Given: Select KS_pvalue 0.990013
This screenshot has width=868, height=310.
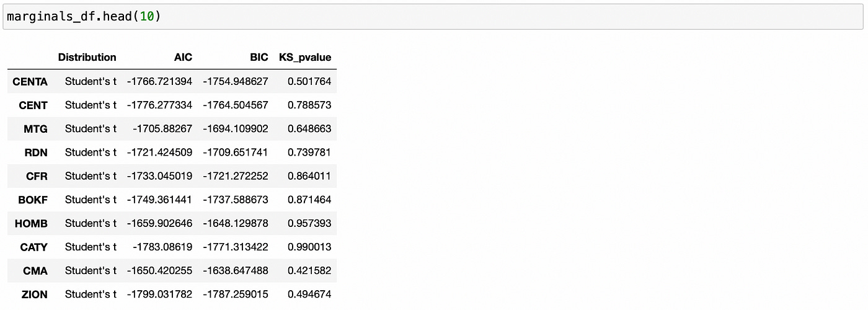Looking at the screenshot, I should coord(309,247).
